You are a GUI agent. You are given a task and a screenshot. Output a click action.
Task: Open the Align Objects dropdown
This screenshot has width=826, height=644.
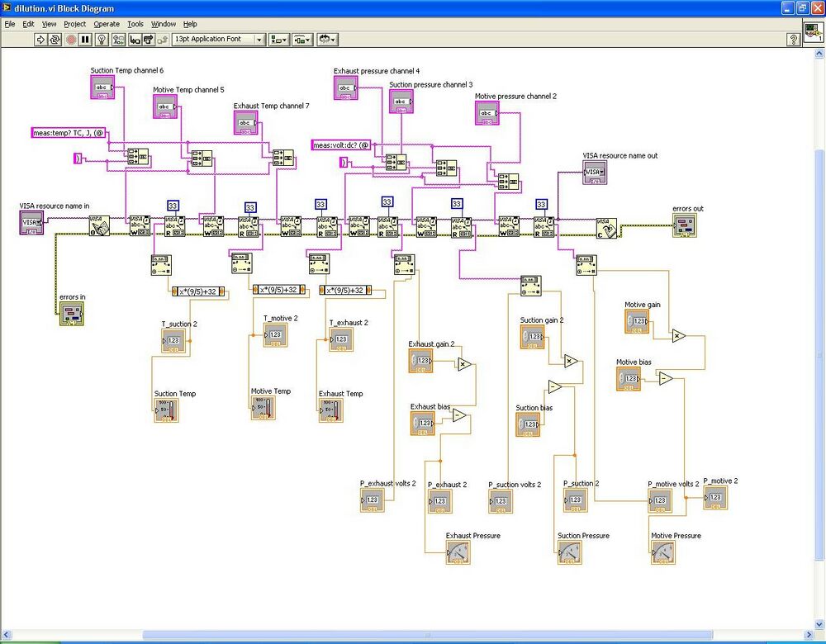coord(278,39)
